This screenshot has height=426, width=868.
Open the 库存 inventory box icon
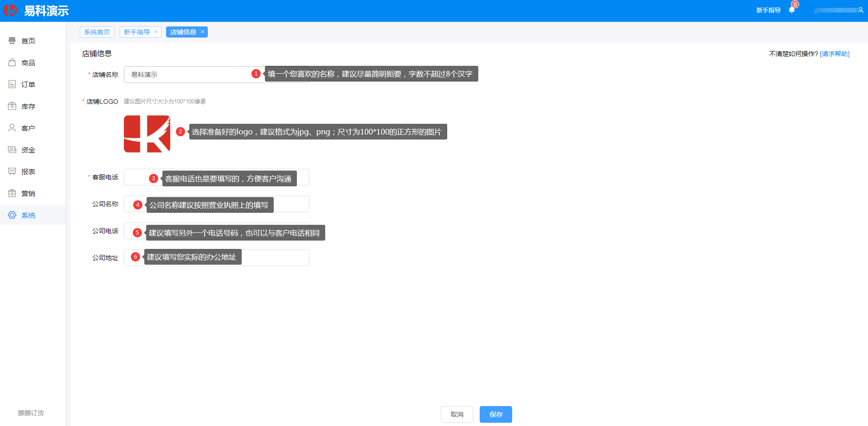tap(12, 106)
